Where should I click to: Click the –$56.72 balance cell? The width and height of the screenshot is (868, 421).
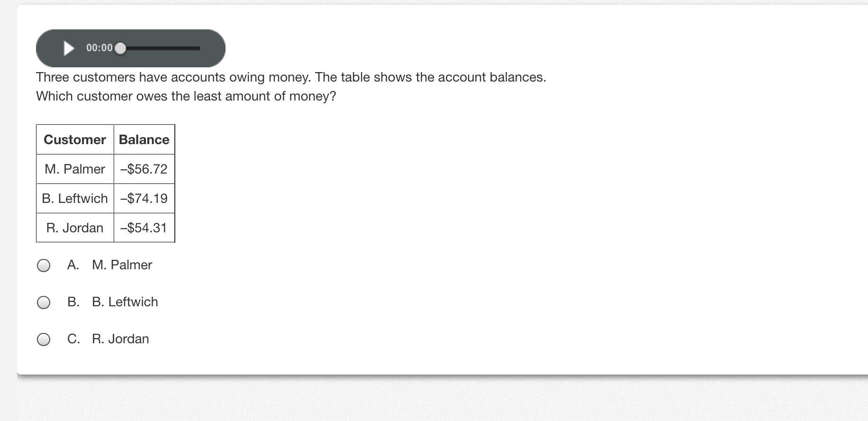pyautogui.click(x=144, y=169)
